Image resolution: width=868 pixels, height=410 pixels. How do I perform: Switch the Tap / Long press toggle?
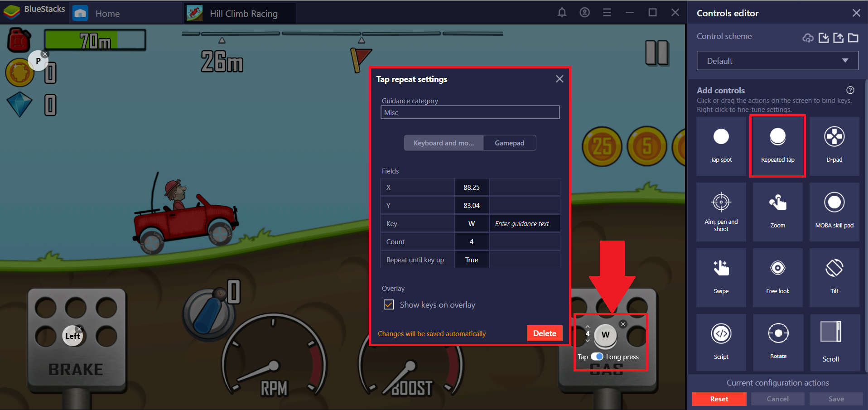coord(597,357)
